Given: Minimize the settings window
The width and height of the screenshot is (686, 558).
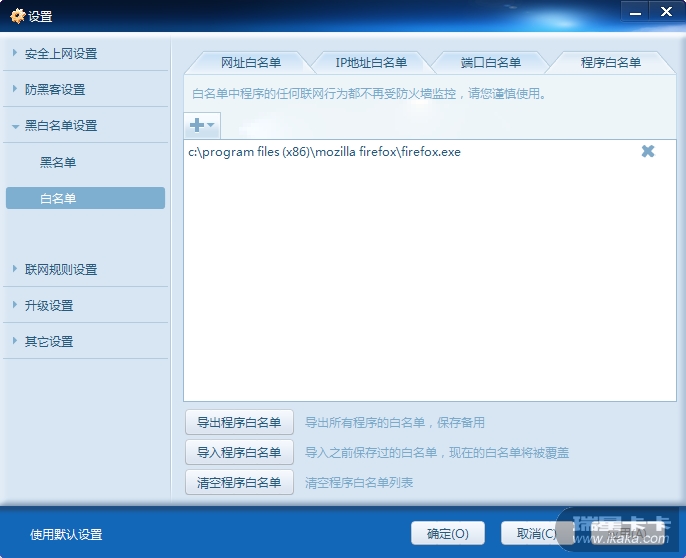Looking at the screenshot, I should [x=635, y=11].
